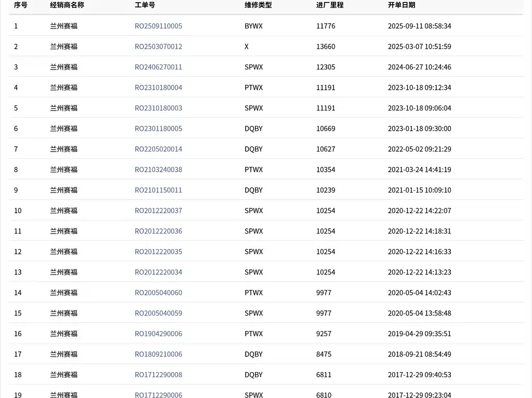The image size is (532, 398).
Task: Click the 工单号 column header
Action: [x=145, y=5]
